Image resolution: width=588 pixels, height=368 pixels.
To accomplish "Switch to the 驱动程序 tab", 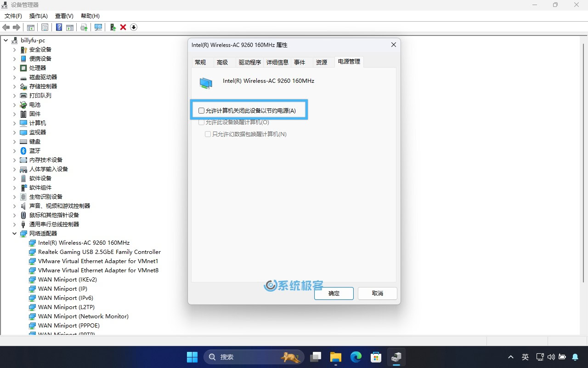I will 250,63.
